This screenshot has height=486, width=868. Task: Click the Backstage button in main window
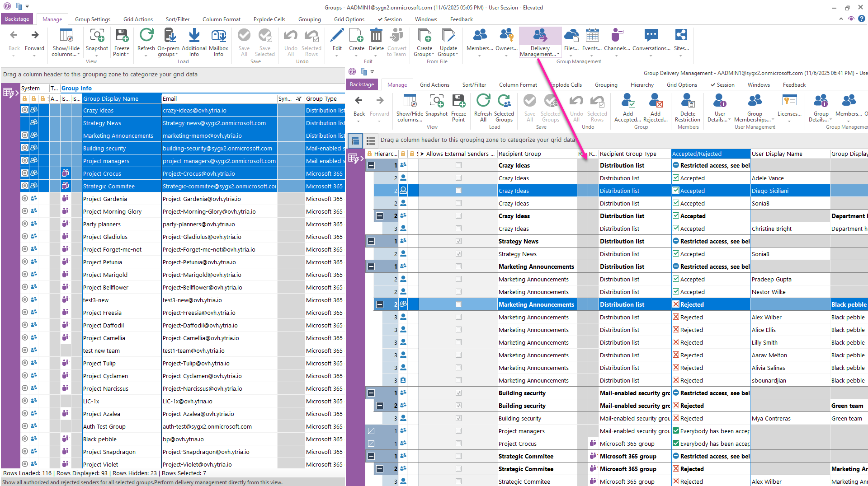[x=17, y=19]
